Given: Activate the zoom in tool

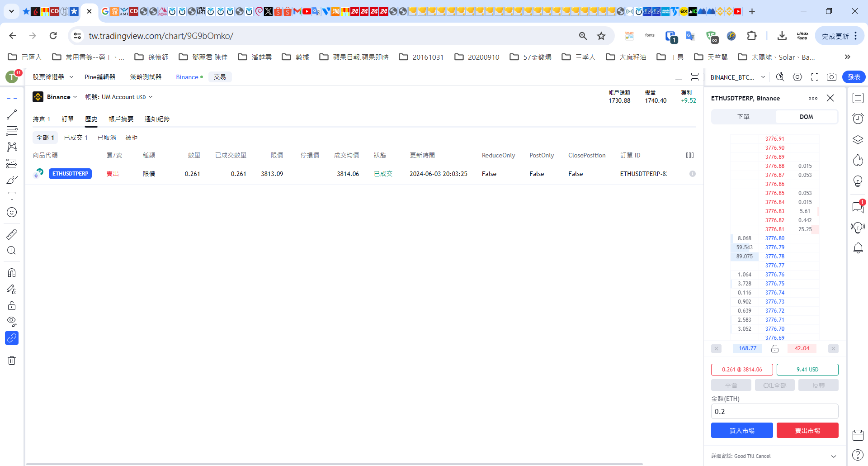Looking at the screenshot, I should click(x=12, y=250).
